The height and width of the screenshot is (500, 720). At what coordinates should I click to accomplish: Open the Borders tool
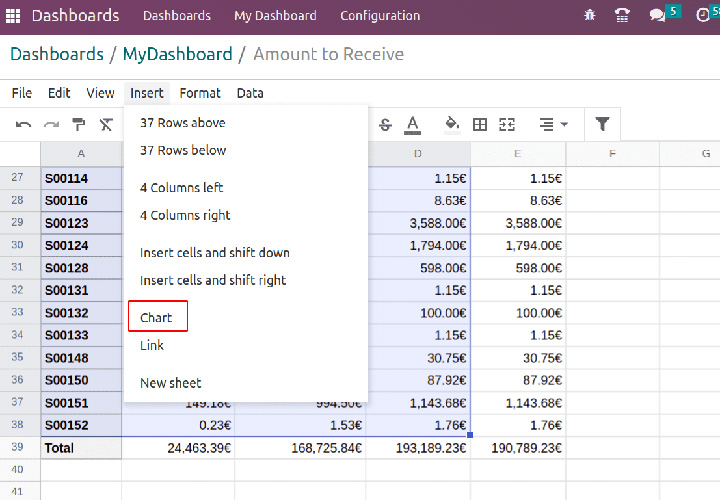(x=480, y=124)
